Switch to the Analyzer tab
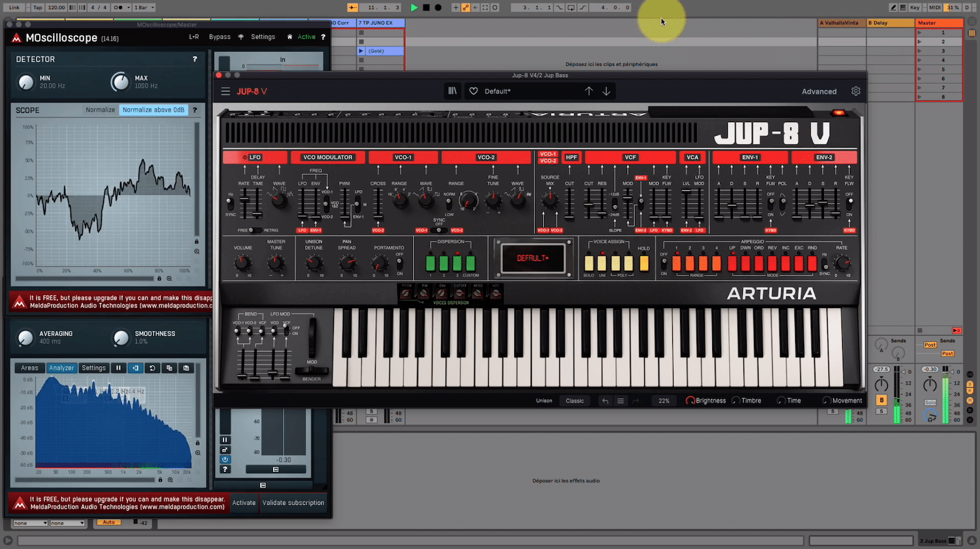 click(x=61, y=368)
